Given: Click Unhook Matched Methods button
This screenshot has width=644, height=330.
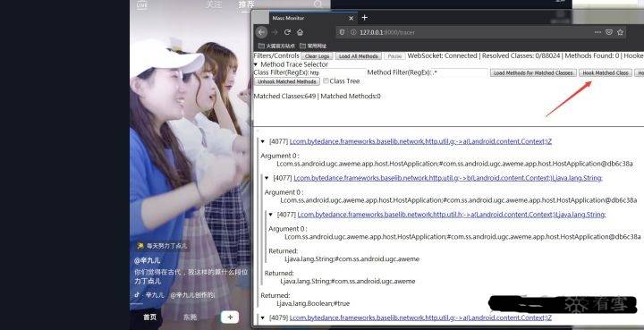Looking at the screenshot, I should coord(287,81).
